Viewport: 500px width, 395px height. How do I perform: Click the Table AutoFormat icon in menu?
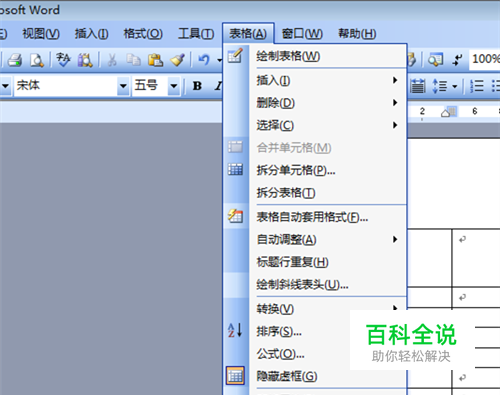coord(235,216)
